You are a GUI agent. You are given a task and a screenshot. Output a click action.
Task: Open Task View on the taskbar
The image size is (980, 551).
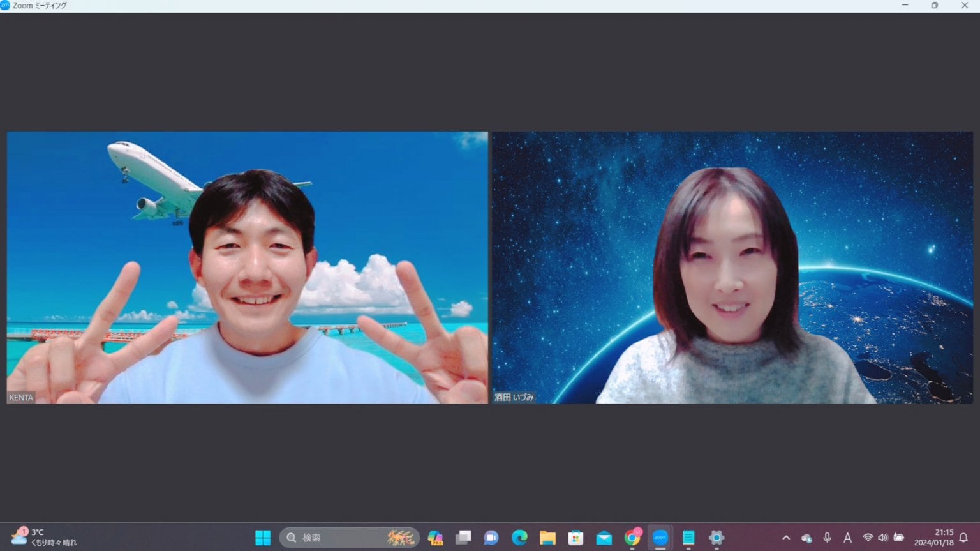(x=463, y=538)
